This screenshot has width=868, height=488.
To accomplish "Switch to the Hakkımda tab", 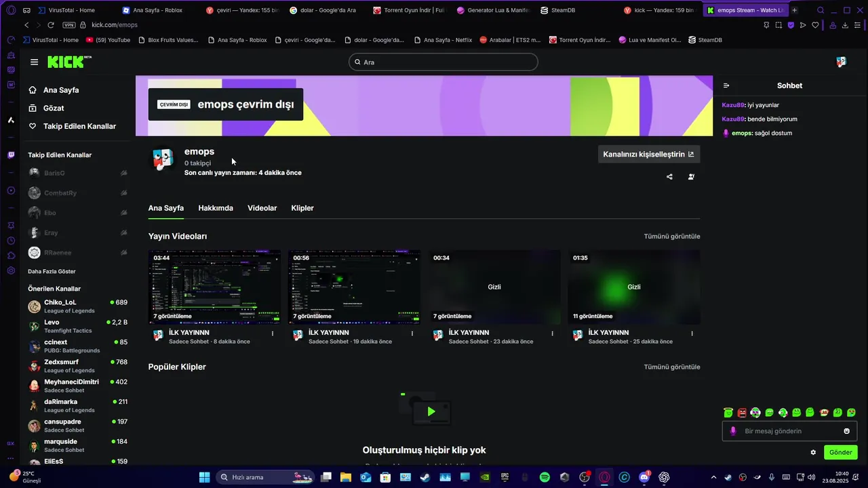I will tap(216, 208).
